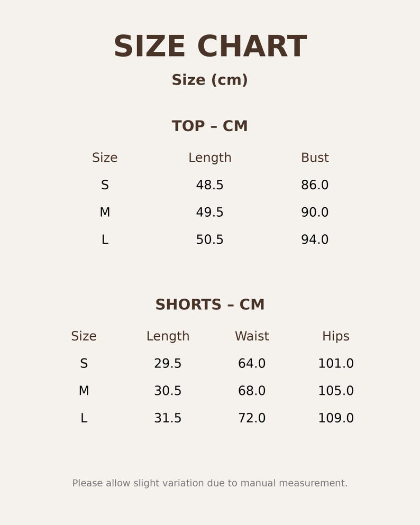The width and height of the screenshot is (420, 525).
Task: Click the manual measurement disclaimer text
Action: pyautogui.click(x=210, y=483)
